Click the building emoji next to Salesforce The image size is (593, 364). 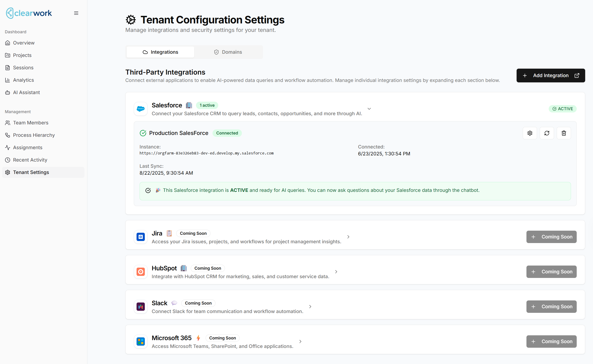point(189,105)
